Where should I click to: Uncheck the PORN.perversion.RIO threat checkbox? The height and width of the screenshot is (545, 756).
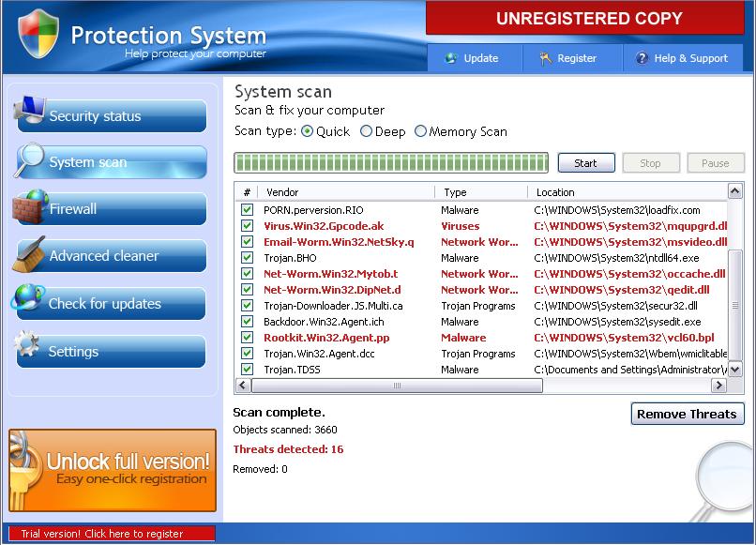(x=248, y=210)
